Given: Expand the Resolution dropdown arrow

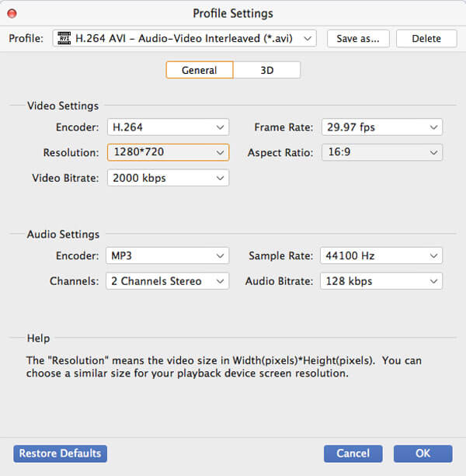Looking at the screenshot, I should click(x=221, y=153).
